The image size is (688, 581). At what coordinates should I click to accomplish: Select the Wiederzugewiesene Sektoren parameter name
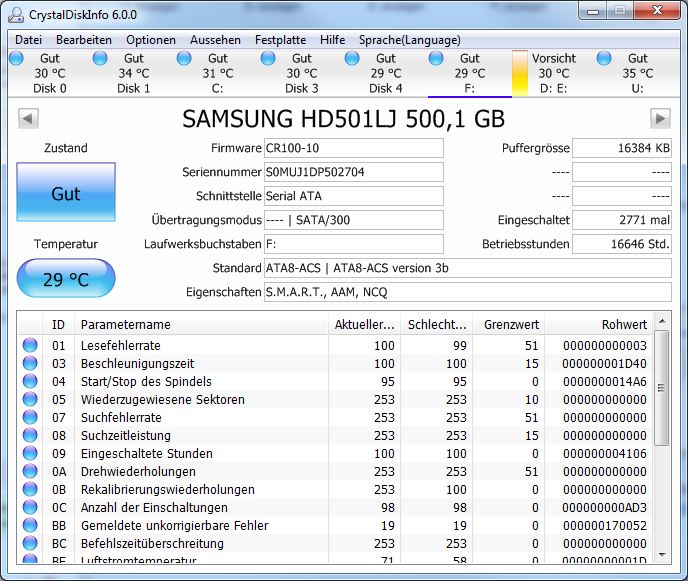163,400
